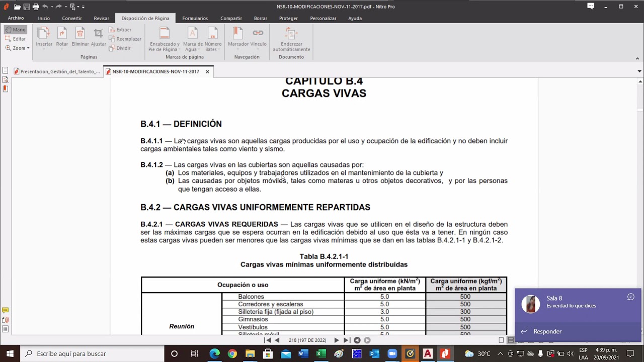
Task: Click Dividir document button
Action: [120, 48]
